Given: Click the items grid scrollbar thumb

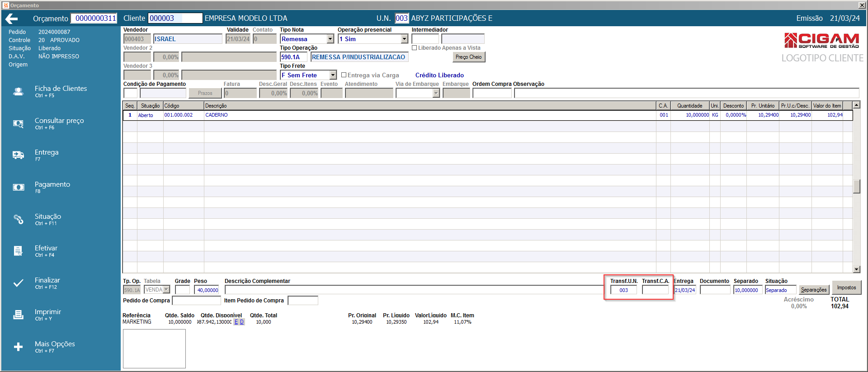Looking at the screenshot, I should pyautogui.click(x=856, y=186).
